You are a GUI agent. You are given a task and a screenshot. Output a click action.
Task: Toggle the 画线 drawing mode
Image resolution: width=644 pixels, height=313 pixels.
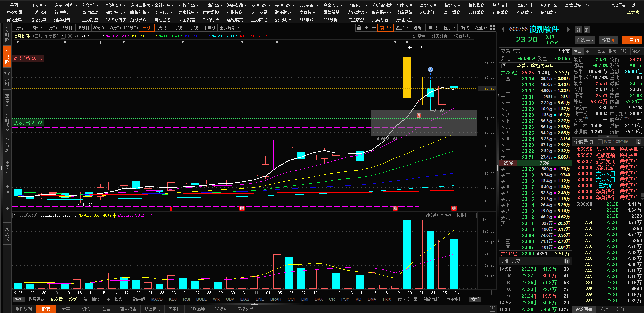click(x=433, y=28)
